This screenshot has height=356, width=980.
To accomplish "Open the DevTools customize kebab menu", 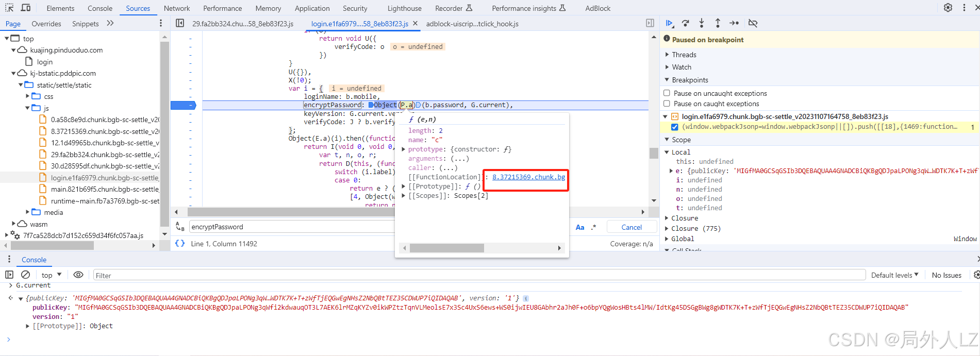I will pyautogui.click(x=964, y=8).
